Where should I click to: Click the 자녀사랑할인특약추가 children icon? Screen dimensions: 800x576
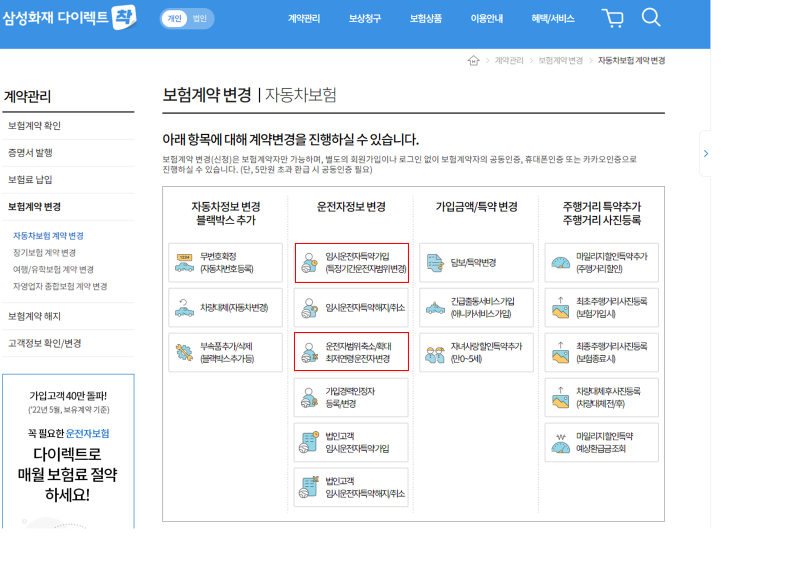pyautogui.click(x=435, y=354)
